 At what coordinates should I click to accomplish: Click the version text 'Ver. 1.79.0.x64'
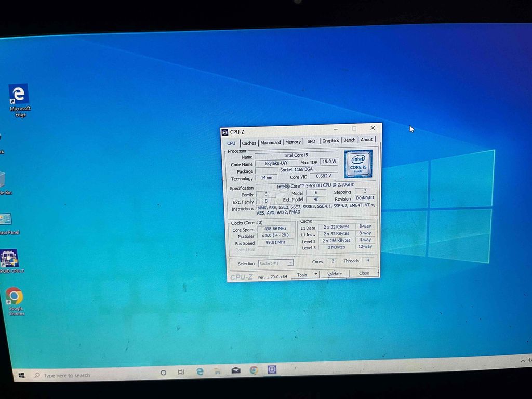272,277
